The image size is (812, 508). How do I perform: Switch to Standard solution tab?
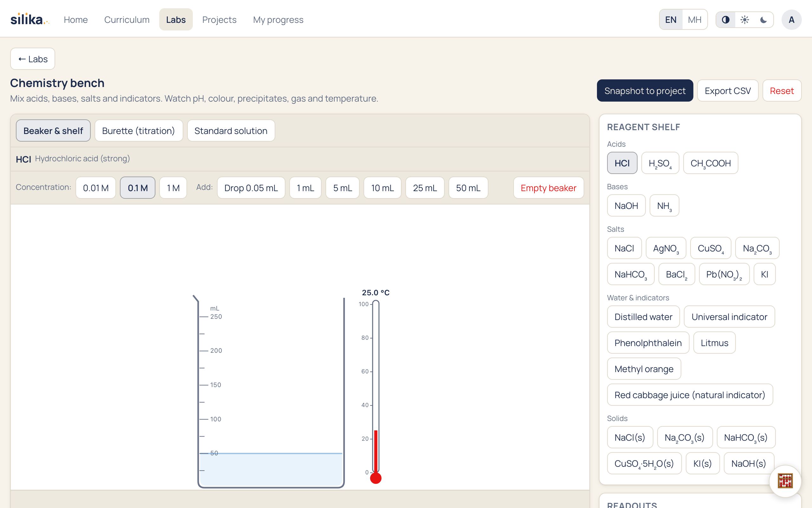(x=231, y=131)
